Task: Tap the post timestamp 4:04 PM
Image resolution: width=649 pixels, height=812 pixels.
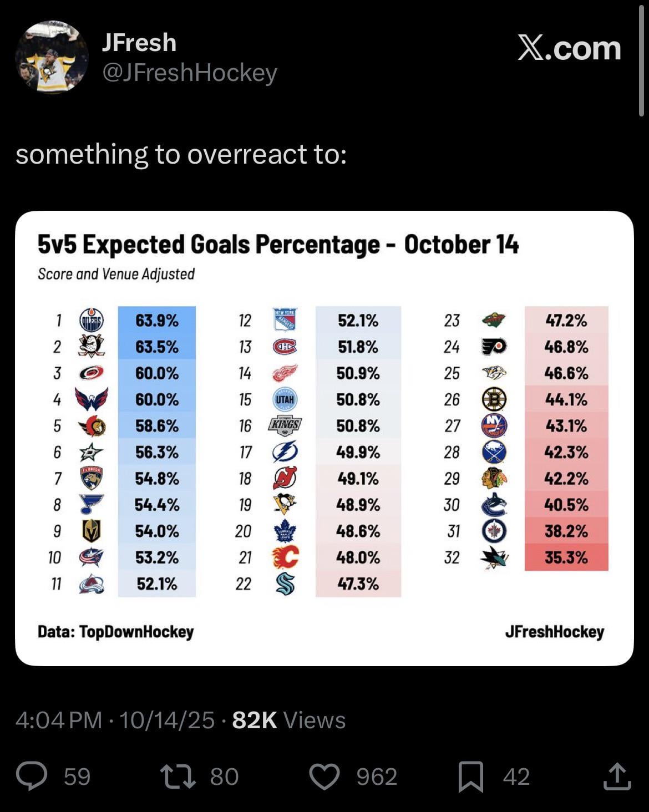Action: click(x=59, y=720)
